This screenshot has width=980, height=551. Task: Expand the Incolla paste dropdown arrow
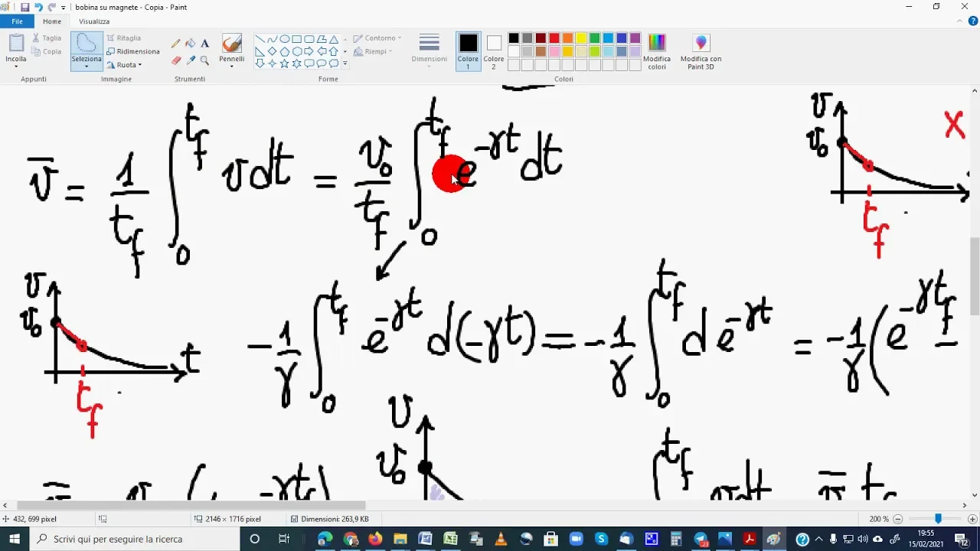click(x=16, y=66)
